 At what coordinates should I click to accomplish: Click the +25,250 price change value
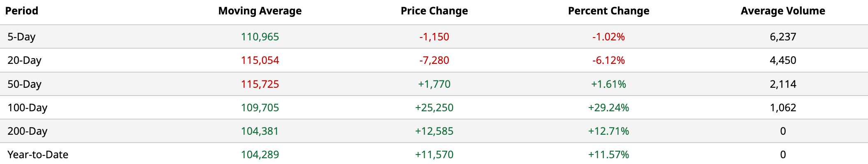pos(434,108)
